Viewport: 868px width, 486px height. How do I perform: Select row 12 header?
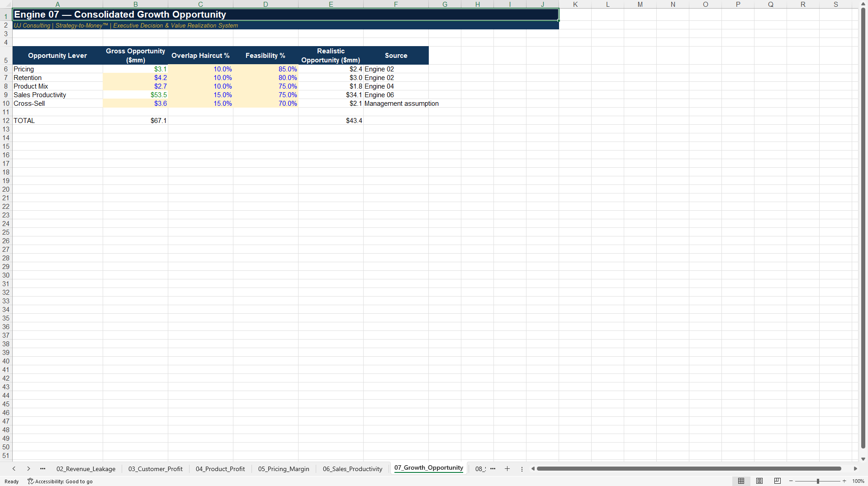(x=6, y=121)
